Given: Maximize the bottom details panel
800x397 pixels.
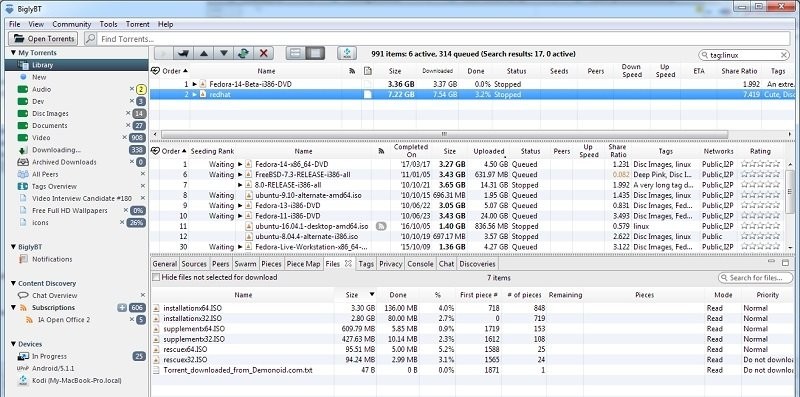Looking at the screenshot, I should click(785, 262).
